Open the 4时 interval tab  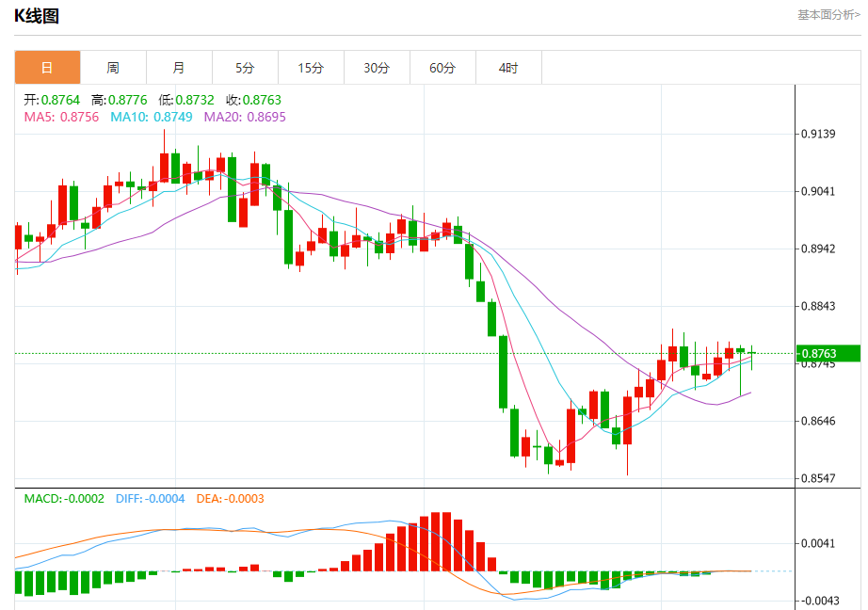point(508,68)
